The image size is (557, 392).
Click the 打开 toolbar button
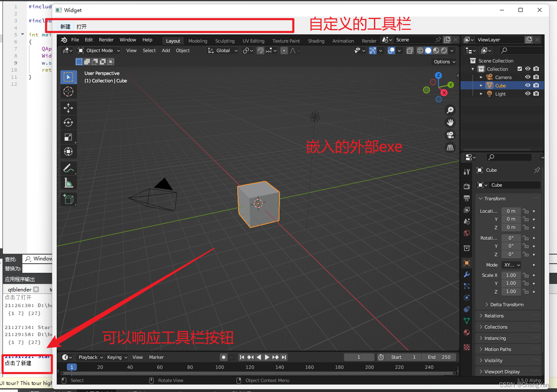click(x=82, y=26)
